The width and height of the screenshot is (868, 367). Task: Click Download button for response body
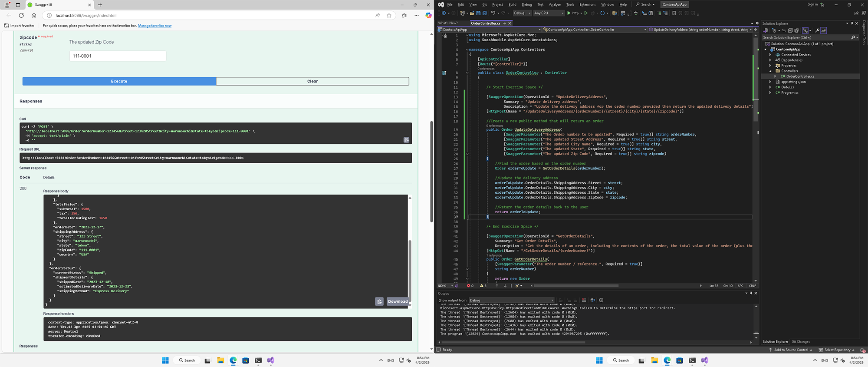(398, 301)
